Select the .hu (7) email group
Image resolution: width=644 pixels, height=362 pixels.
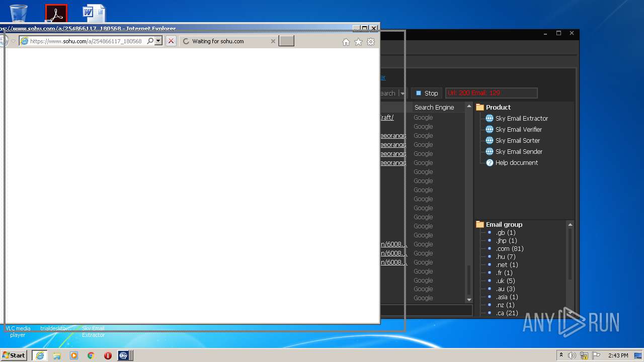(506, 256)
